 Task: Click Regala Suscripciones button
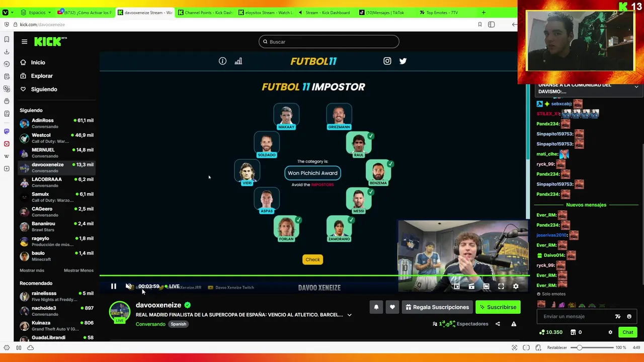(x=437, y=307)
